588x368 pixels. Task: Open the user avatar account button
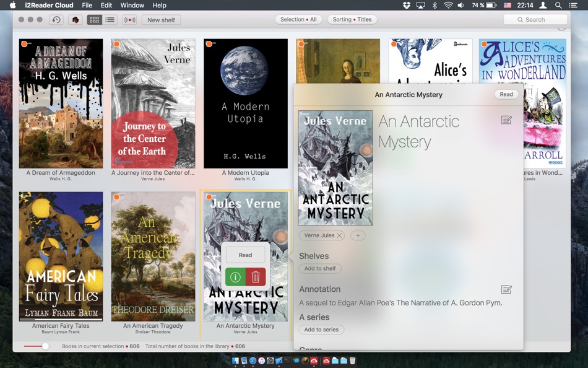click(x=76, y=20)
